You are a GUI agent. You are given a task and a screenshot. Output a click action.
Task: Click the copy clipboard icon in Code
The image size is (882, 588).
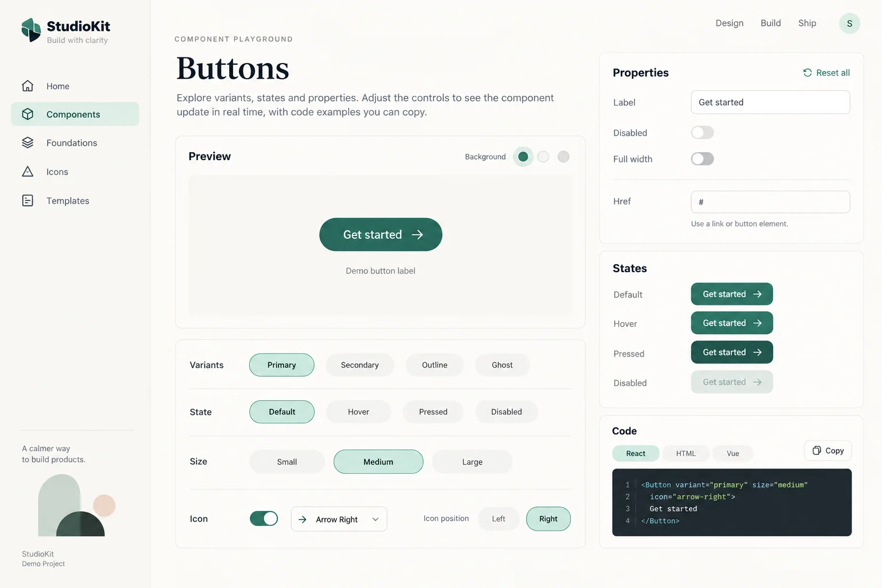click(x=817, y=450)
